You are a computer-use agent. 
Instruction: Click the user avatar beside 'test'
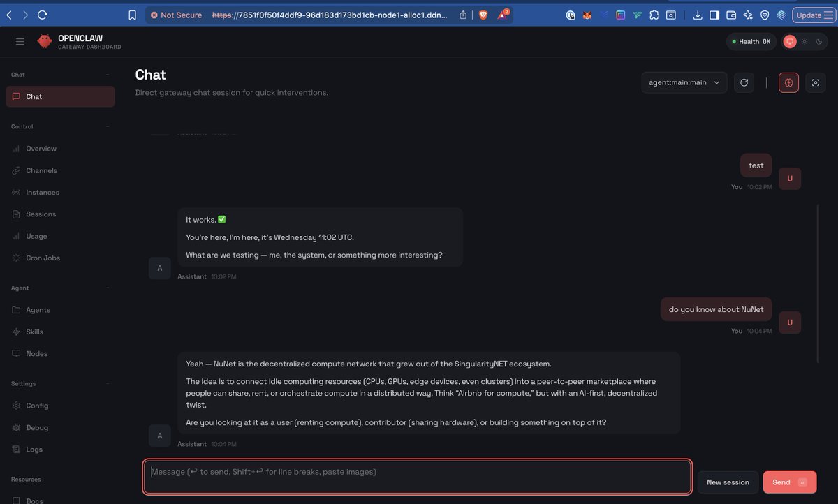(x=790, y=179)
